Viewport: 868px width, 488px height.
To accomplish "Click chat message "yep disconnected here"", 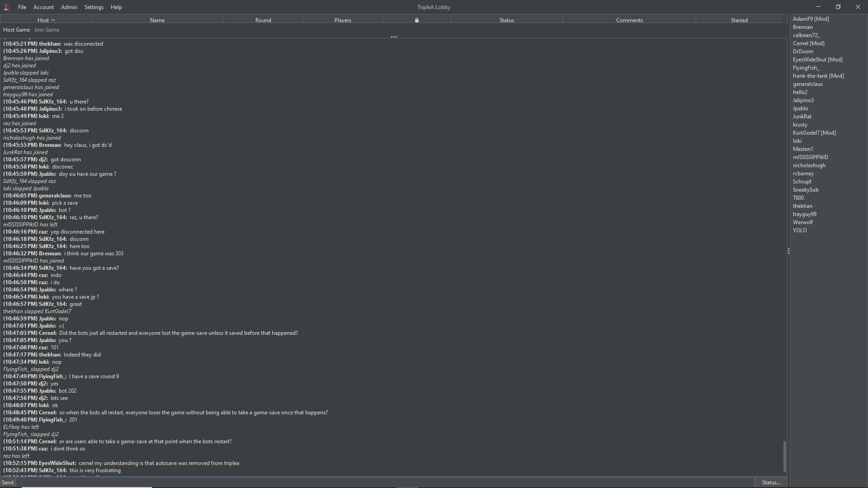I will click(77, 232).
